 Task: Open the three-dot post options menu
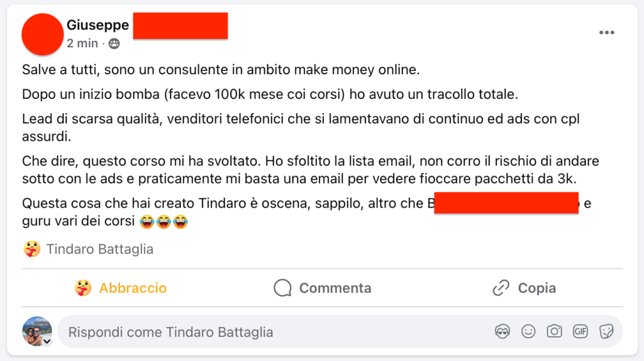click(606, 33)
